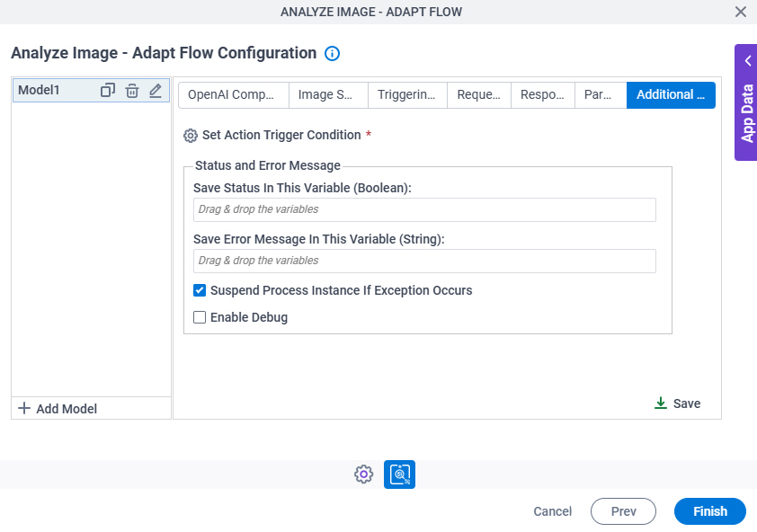The height and width of the screenshot is (532, 757).
Task: Click the gear icon for Action Trigger Condition
Action: click(191, 136)
